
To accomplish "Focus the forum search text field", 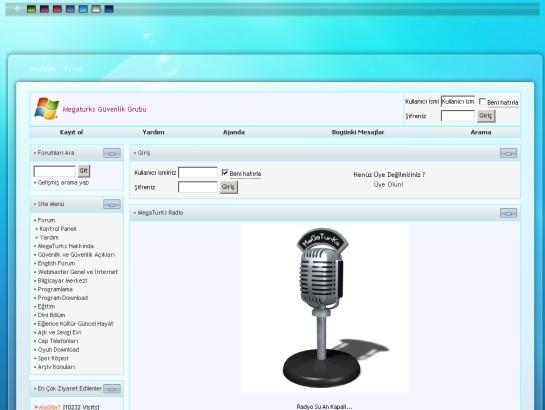I will [55, 171].
